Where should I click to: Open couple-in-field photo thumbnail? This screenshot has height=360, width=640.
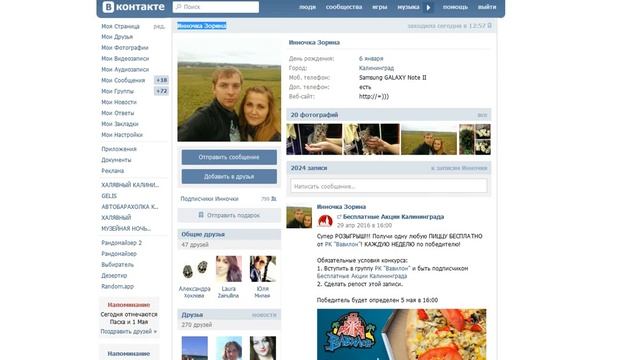pyautogui.click(x=429, y=139)
